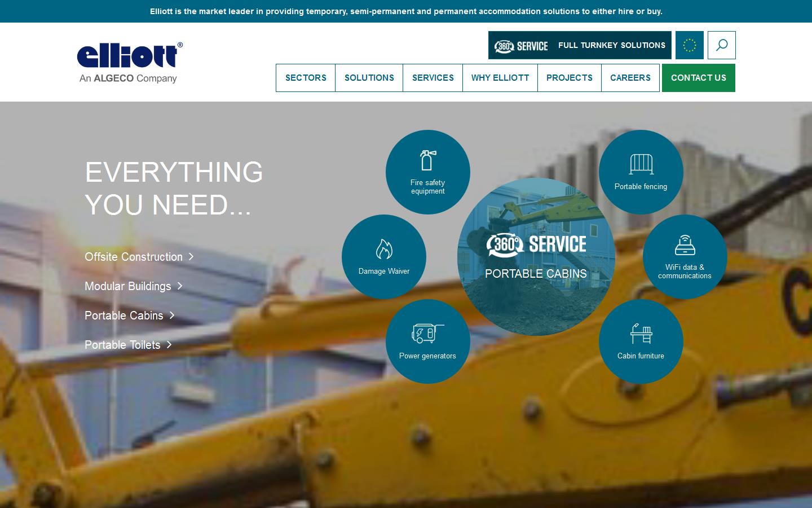Image resolution: width=812 pixels, height=508 pixels.
Task: Expand the Offsite Construction chevron
Action: [191, 257]
